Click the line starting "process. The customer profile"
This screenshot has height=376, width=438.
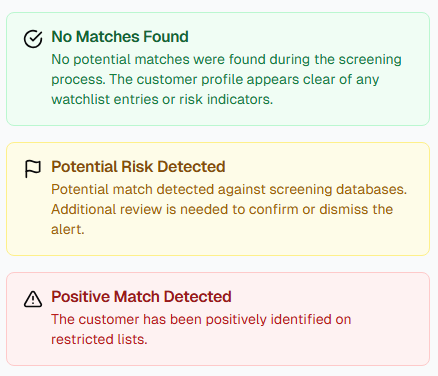coord(215,80)
